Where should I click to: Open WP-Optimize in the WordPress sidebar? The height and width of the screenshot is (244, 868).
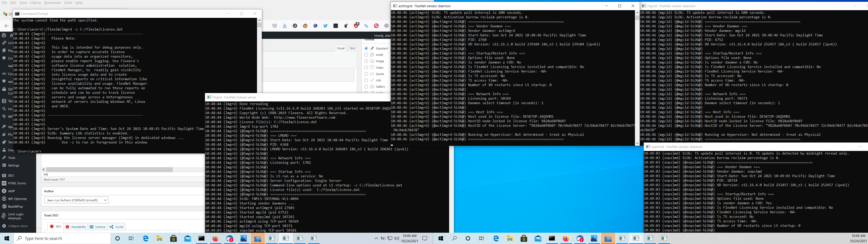tap(17, 199)
